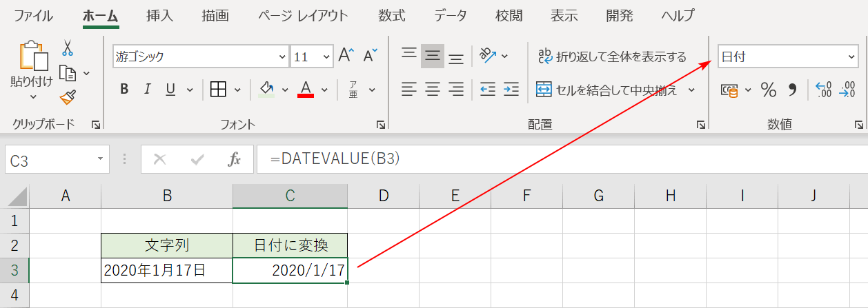Align text to top
Image resolution: width=868 pixels, height=308 pixels.
[x=410, y=56]
